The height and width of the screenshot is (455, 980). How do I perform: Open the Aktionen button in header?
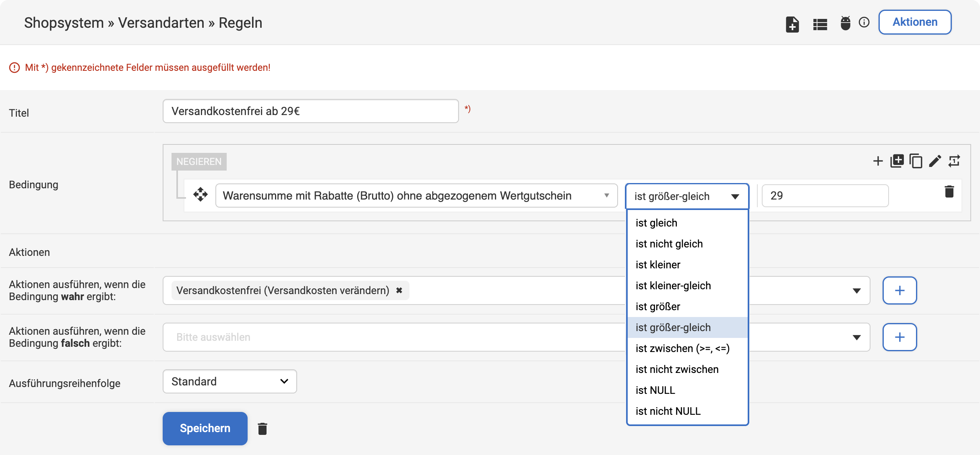(915, 22)
